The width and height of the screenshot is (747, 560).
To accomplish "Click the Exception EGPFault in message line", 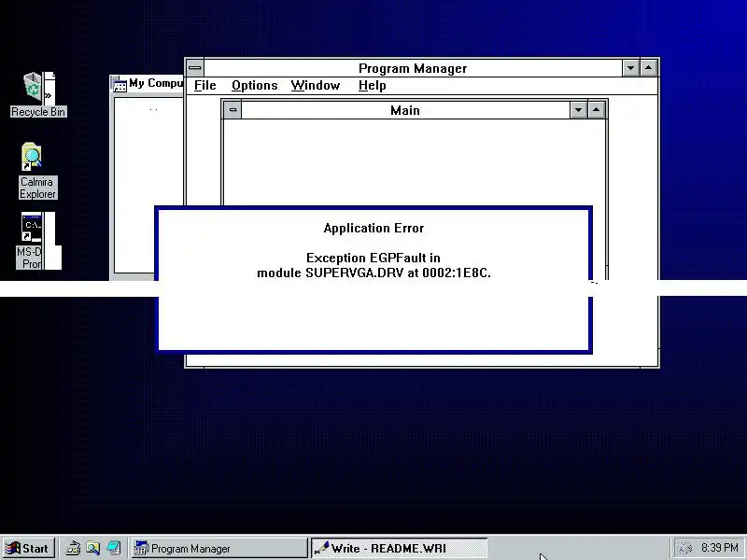I will point(373,258).
